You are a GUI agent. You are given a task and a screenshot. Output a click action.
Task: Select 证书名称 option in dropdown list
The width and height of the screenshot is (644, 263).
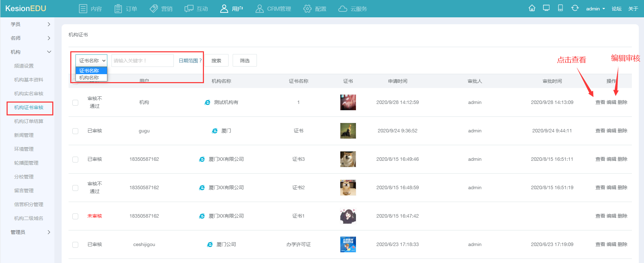point(91,71)
